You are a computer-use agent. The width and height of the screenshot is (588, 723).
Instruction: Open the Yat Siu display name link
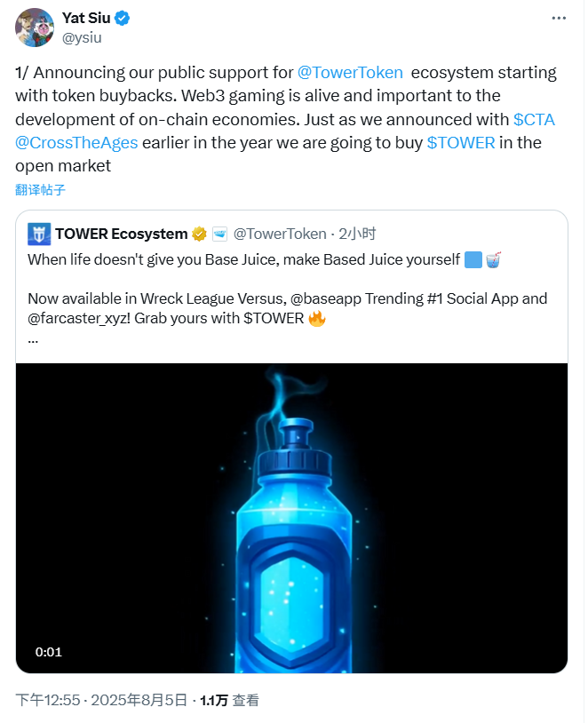point(87,18)
